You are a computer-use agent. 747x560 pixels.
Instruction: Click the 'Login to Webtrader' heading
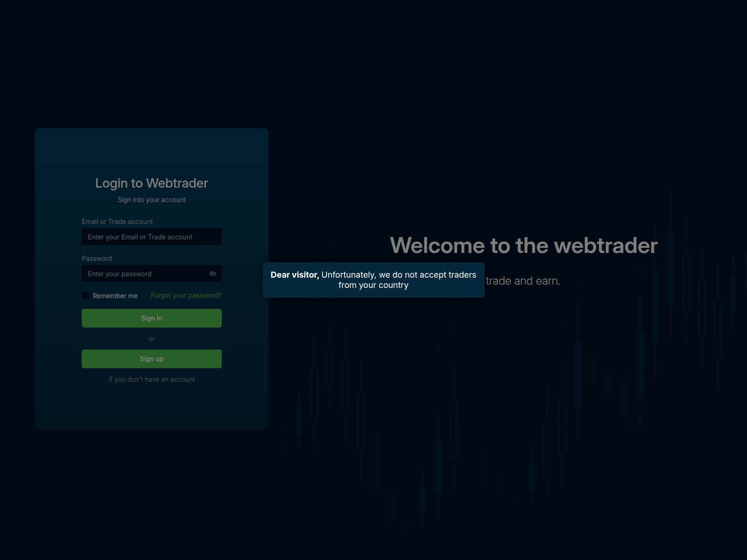pyautogui.click(x=152, y=183)
